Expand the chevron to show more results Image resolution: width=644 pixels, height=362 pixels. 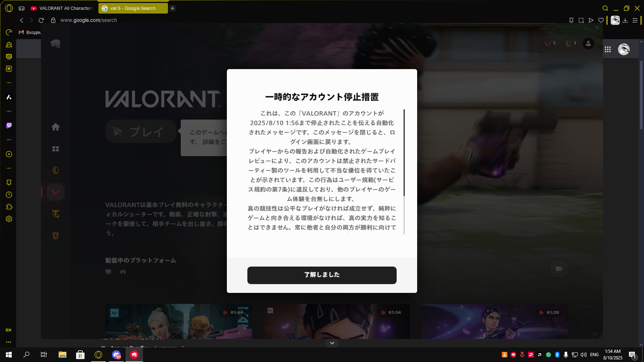pyautogui.click(x=332, y=343)
